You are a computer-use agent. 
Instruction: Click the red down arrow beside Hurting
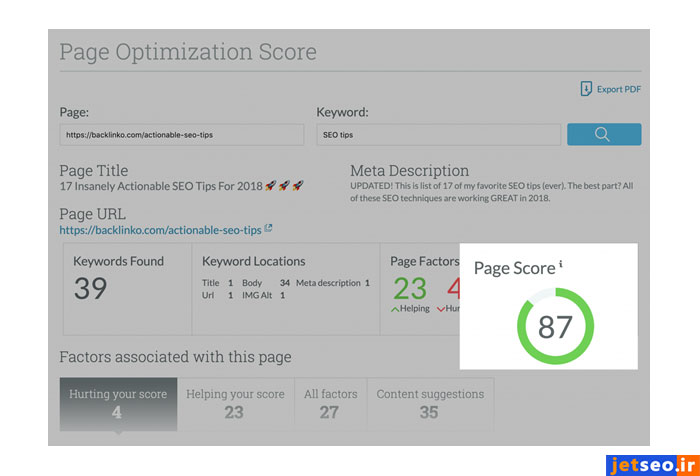pyautogui.click(x=441, y=309)
